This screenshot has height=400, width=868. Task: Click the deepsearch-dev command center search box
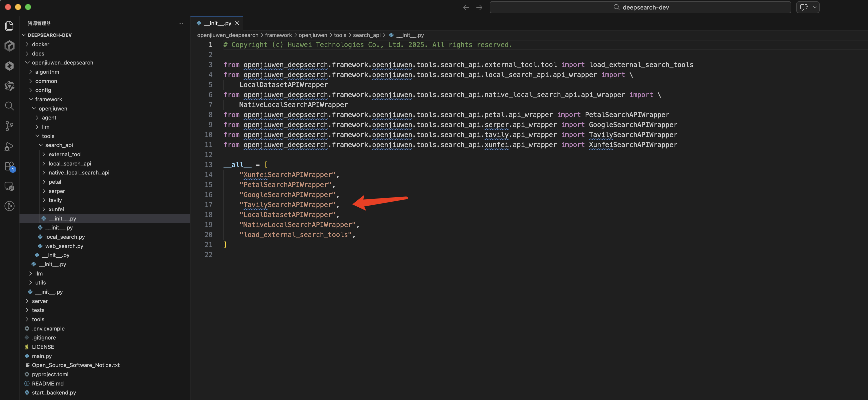click(x=640, y=7)
